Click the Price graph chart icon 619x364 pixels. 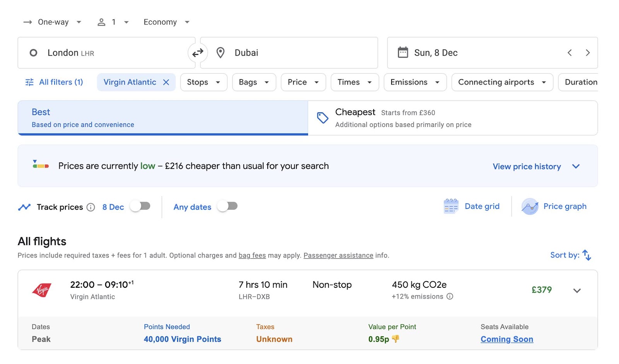[530, 206]
